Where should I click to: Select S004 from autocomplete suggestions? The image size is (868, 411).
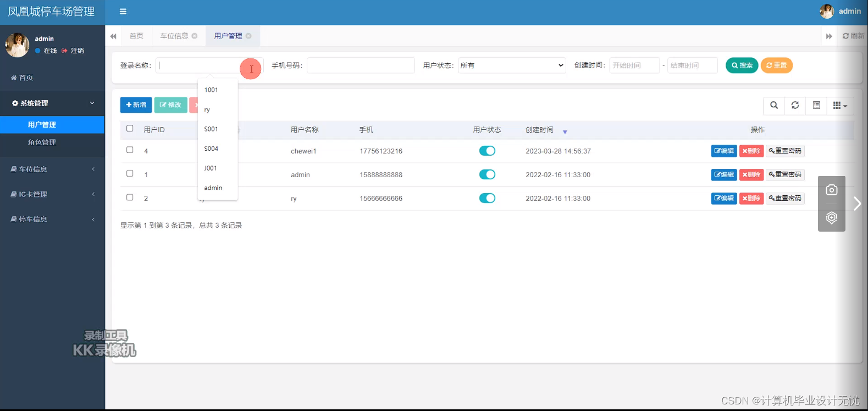coord(217,149)
